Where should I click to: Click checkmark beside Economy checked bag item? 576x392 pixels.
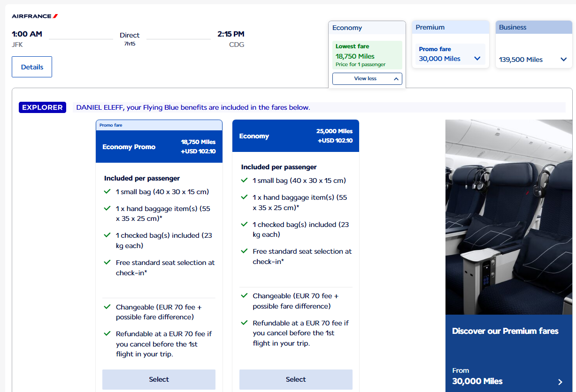(x=244, y=224)
